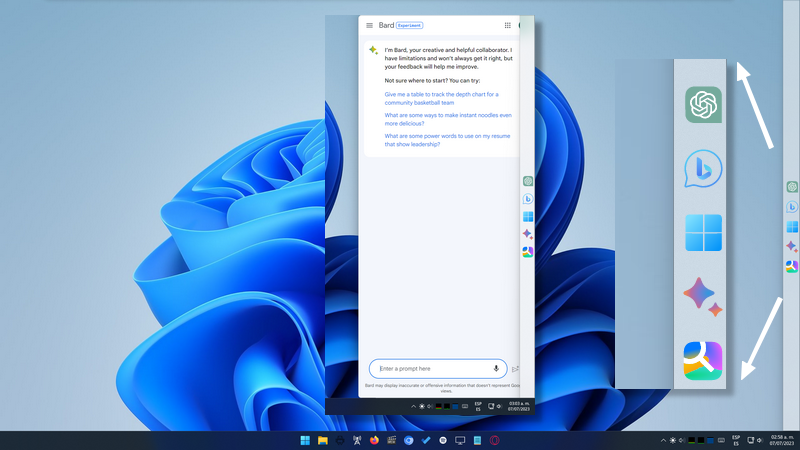
Task: Open Bard sparkle in the enlarged sidebar
Action: point(703,297)
